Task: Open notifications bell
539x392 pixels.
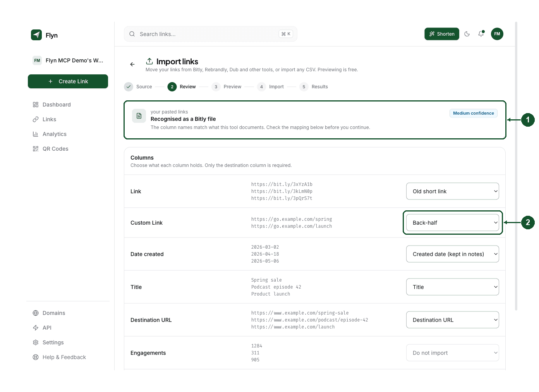Action: click(x=481, y=34)
